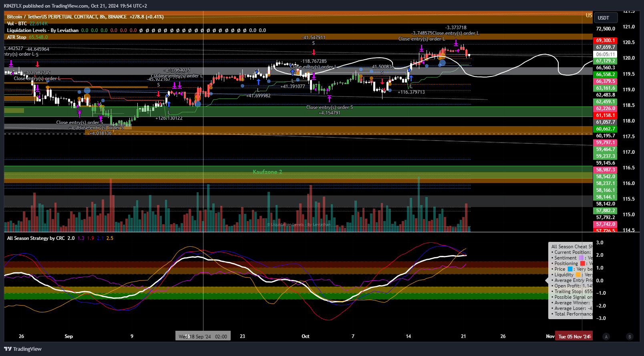Click the red Positioning color square
The width and height of the screenshot is (644, 356).
tap(583, 263)
